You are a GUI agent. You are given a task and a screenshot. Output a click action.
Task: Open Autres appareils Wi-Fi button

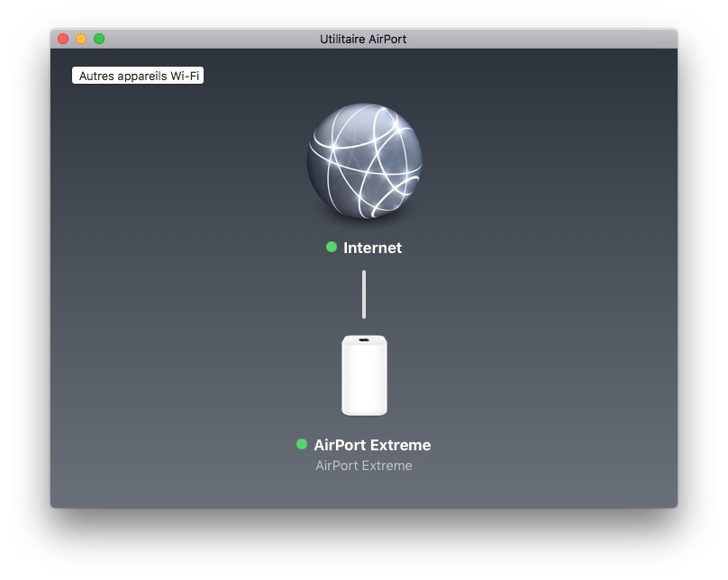[x=138, y=76]
